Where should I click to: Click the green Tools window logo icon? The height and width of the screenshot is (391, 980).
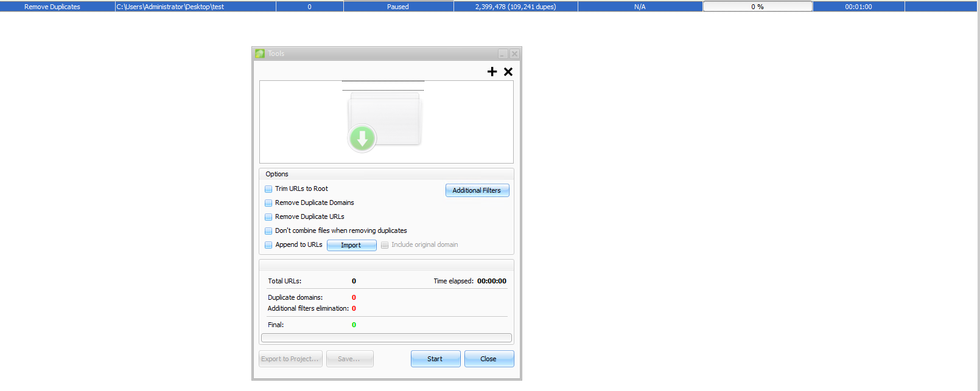tap(260, 54)
